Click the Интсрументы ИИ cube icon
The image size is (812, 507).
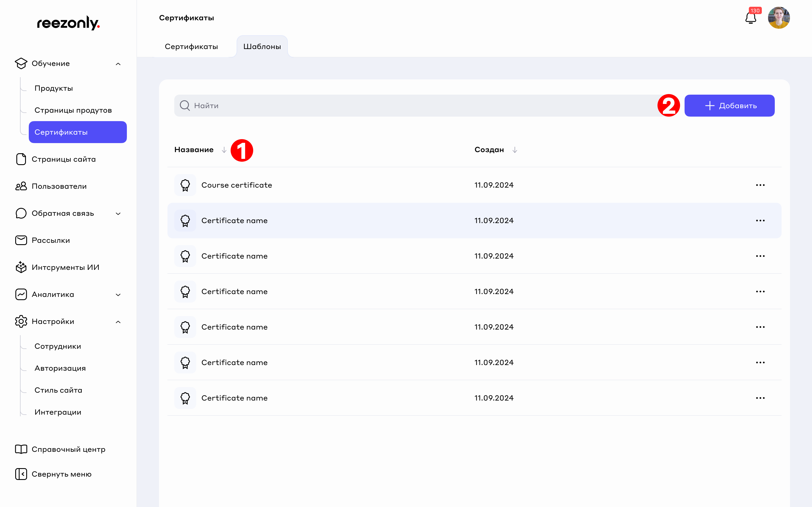click(x=21, y=267)
